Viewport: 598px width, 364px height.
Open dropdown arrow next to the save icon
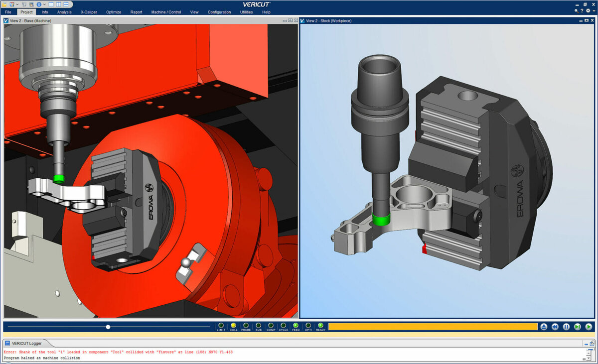[x=17, y=4]
